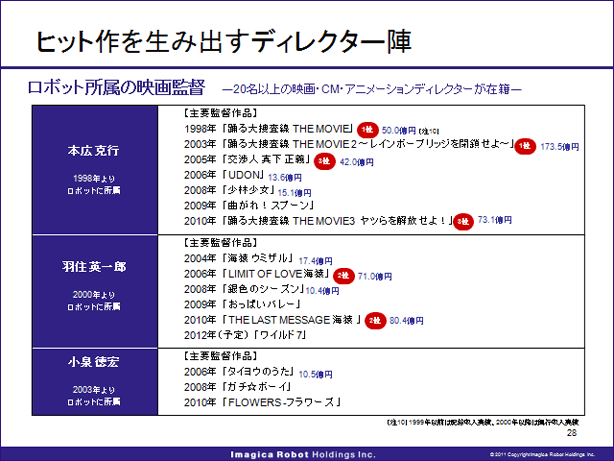This screenshot has height=461, width=614.
Task: Click the 2005年 交渉人 真下正義 line
Action: pos(247,159)
